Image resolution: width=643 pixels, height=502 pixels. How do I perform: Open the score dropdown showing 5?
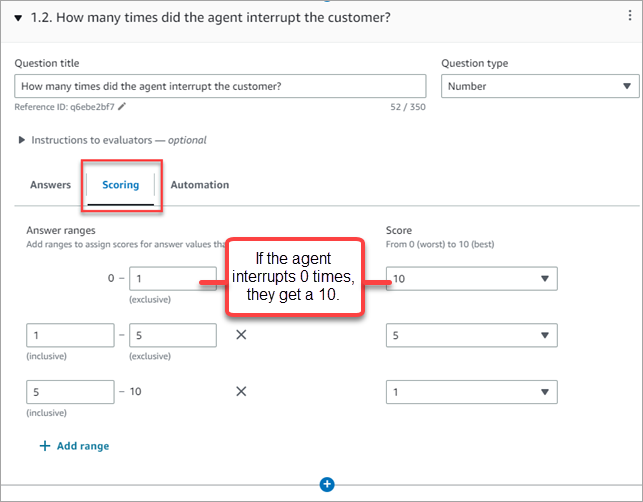coord(470,336)
